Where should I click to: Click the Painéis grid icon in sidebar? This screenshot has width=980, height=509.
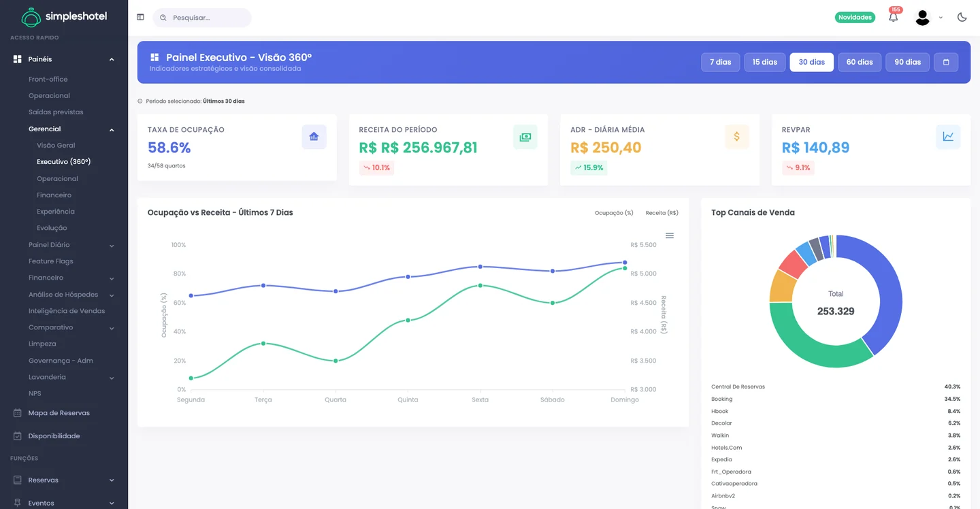(x=18, y=59)
